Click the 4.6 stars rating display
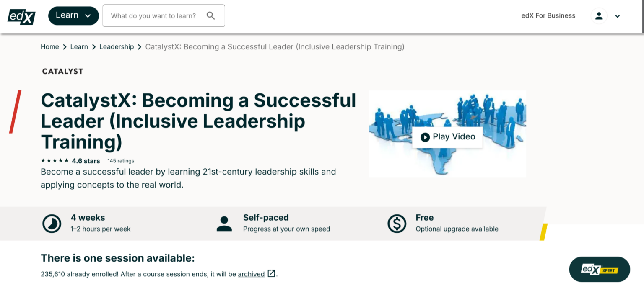Image resolution: width=644 pixels, height=283 pixels. (x=70, y=160)
